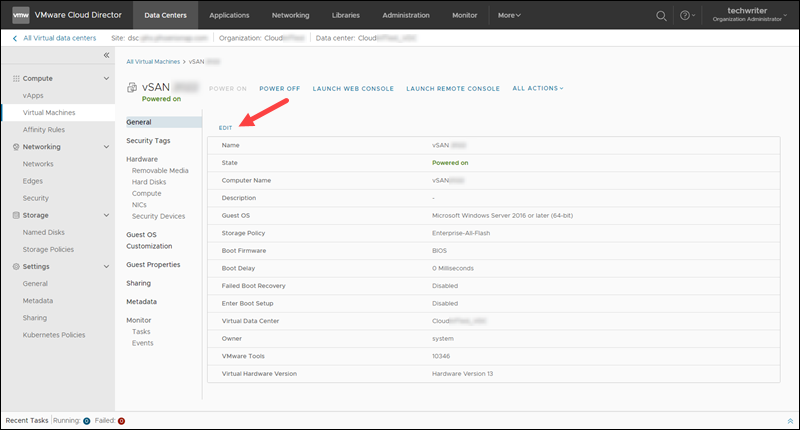The width and height of the screenshot is (800, 430).
Task: Open Edges in sidebar
Action: pos(33,181)
